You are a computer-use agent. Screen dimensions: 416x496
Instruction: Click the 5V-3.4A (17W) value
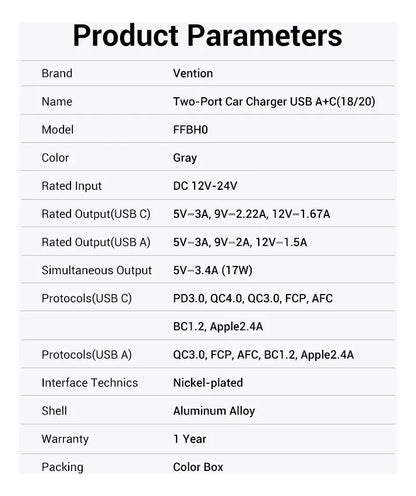click(213, 270)
